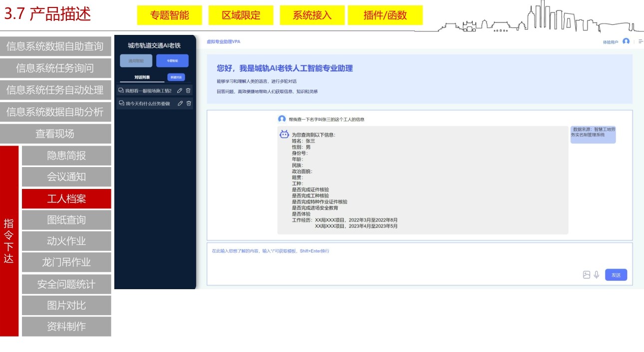Image resolution: width=644 pixels, height=352 pixels.
Task: Click trash icon for 我今天有什么任务要做 conversation
Action: (x=189, y=103)
